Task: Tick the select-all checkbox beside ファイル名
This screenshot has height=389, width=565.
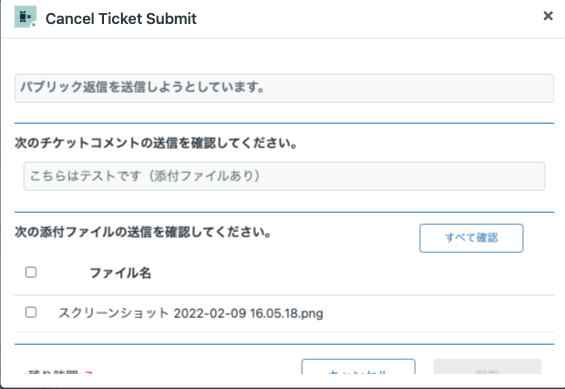Action: pyautogui.click(x=31, y=272)
